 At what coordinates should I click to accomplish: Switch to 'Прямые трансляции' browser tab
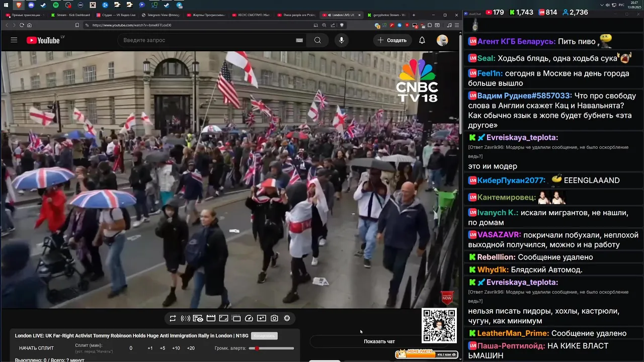pyautogui.click(x=24, y=15)
